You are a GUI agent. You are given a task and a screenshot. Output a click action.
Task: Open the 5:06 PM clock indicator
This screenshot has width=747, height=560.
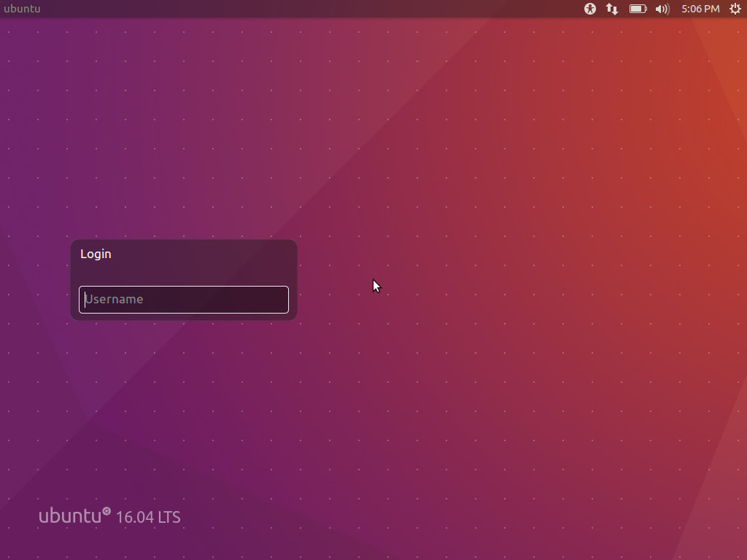click(700, 9)
